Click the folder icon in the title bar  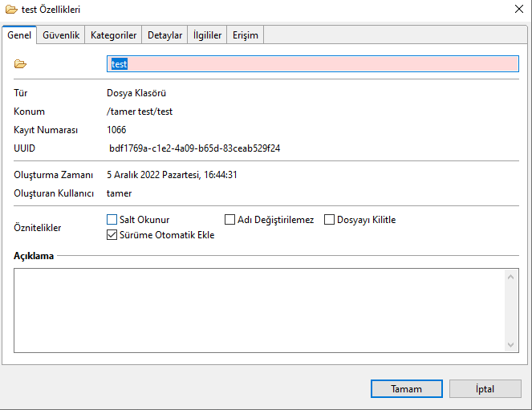(11, 10)
